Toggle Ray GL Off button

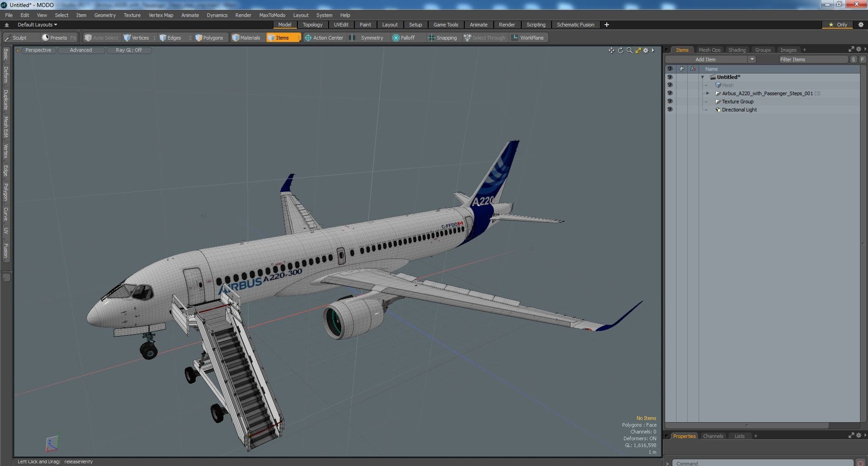point(129,50)
